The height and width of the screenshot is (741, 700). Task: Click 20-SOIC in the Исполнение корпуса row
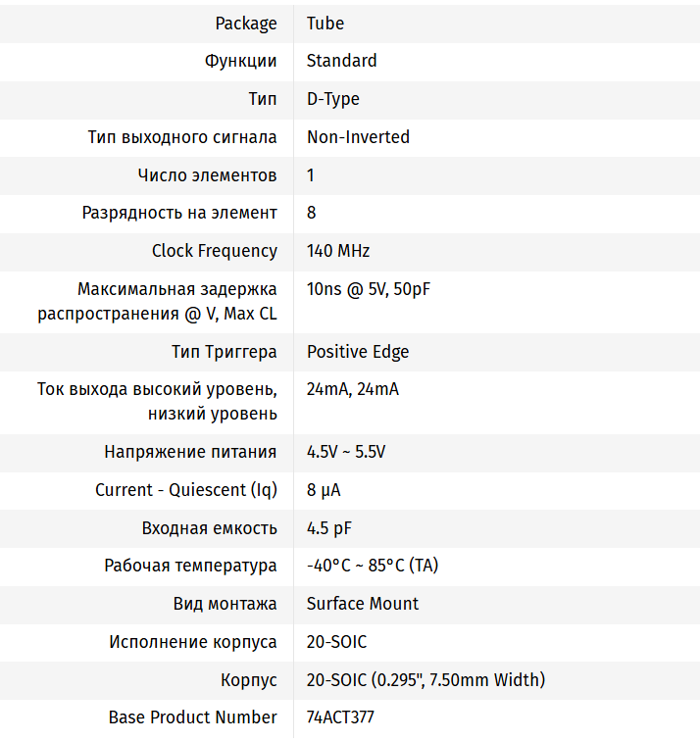point(336,642)
